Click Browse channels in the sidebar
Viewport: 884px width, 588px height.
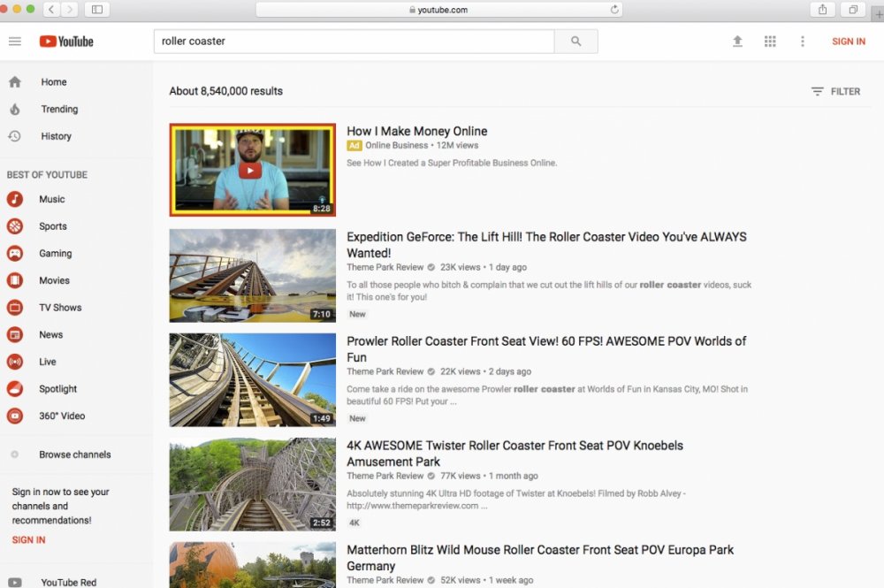[74, 454]
